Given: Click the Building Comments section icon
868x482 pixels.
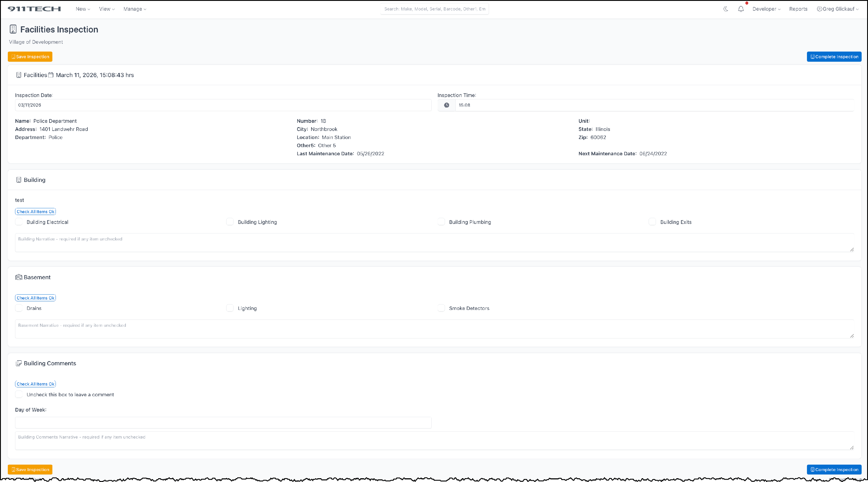Looking at the screenshot, I should click(x=19, y=363).
